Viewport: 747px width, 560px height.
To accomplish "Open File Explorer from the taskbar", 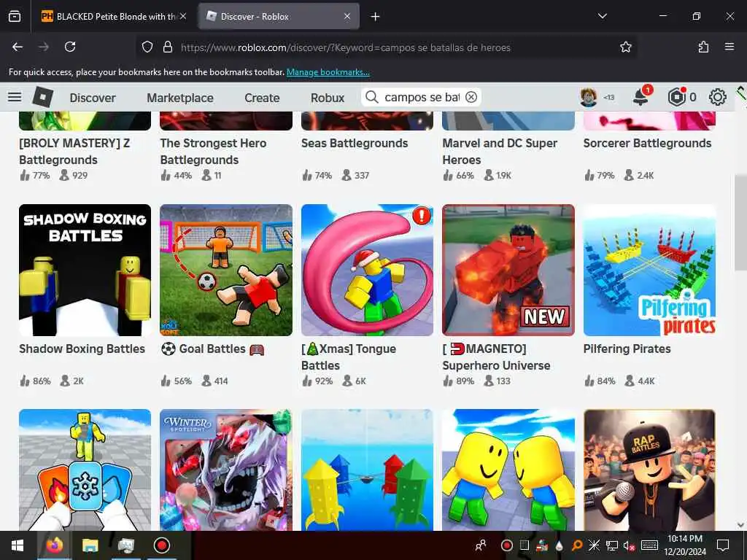I will tap(90, 545).
